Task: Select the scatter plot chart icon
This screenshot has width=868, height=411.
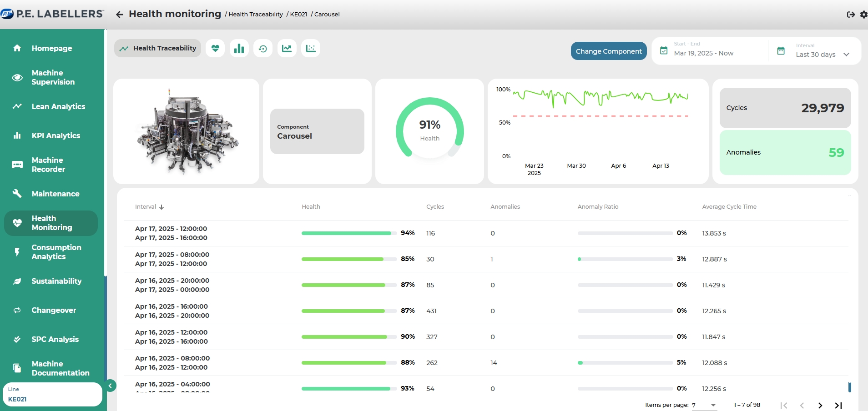Action: [x=311, y=48]
